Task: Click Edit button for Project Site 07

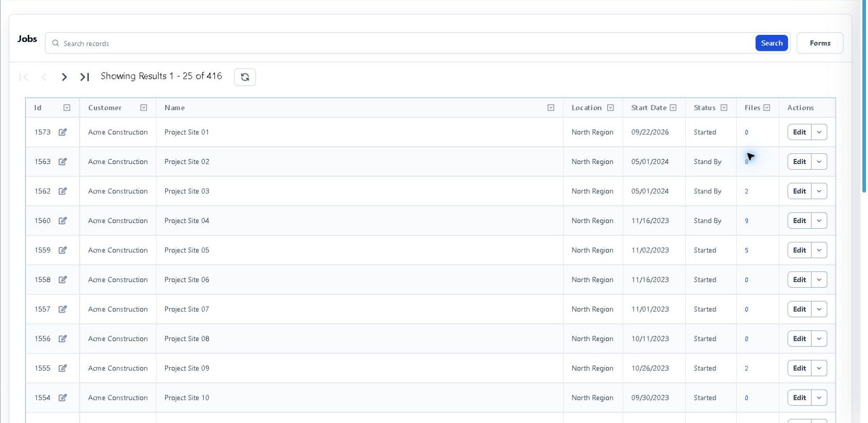Action: click(799, 309)
